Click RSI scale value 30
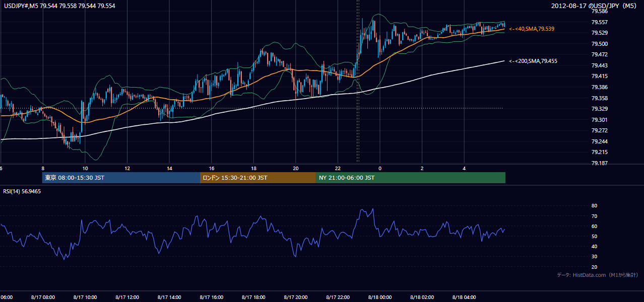The width and height of the screenshot is (644, 302). (x=594, y=257)
